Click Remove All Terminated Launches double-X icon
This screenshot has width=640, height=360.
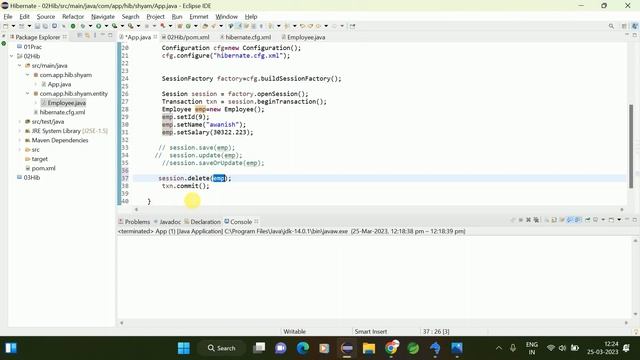pos(536,220)
